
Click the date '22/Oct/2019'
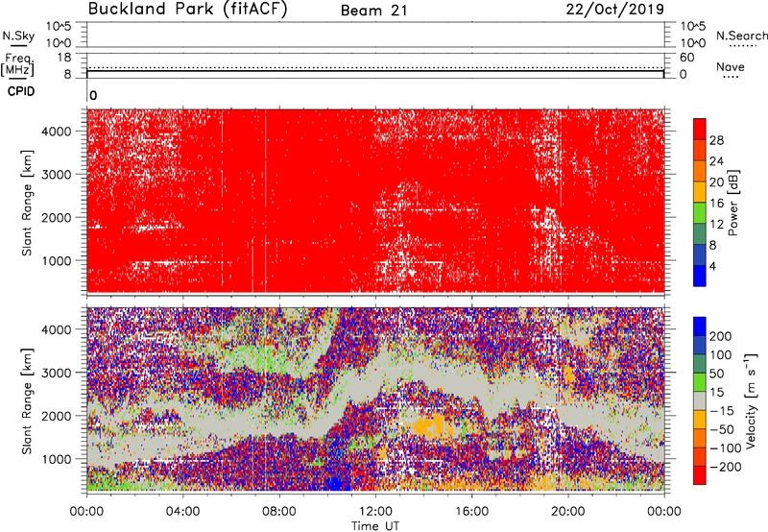tap(615, 10)
